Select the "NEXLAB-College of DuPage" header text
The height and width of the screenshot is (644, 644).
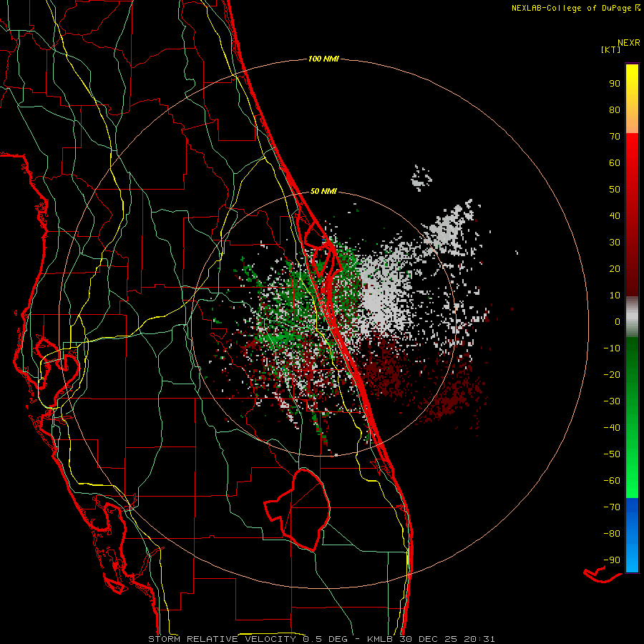tap(571, 8)
